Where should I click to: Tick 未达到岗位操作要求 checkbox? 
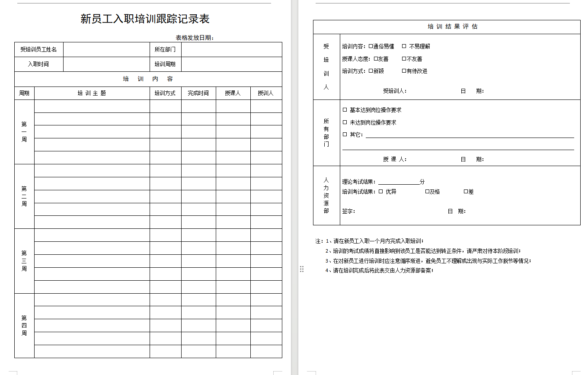(x=345, y=122)
